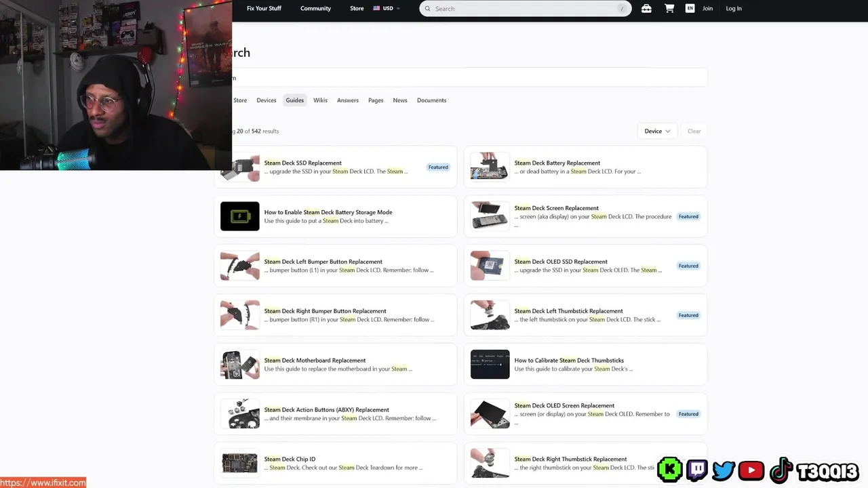This screenshot has height=488, width=868.
Task: Open Fix Your Stuff menu
Action: 264,9
